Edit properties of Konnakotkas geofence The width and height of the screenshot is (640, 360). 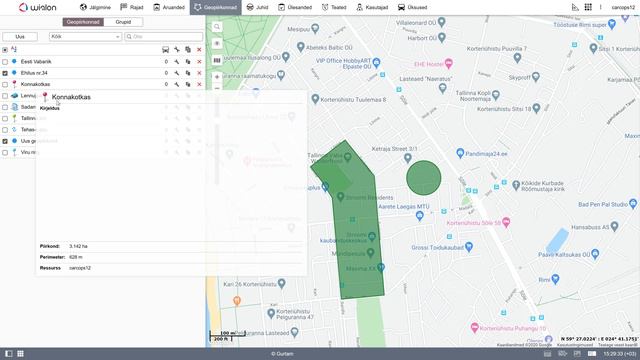[177, 84]
